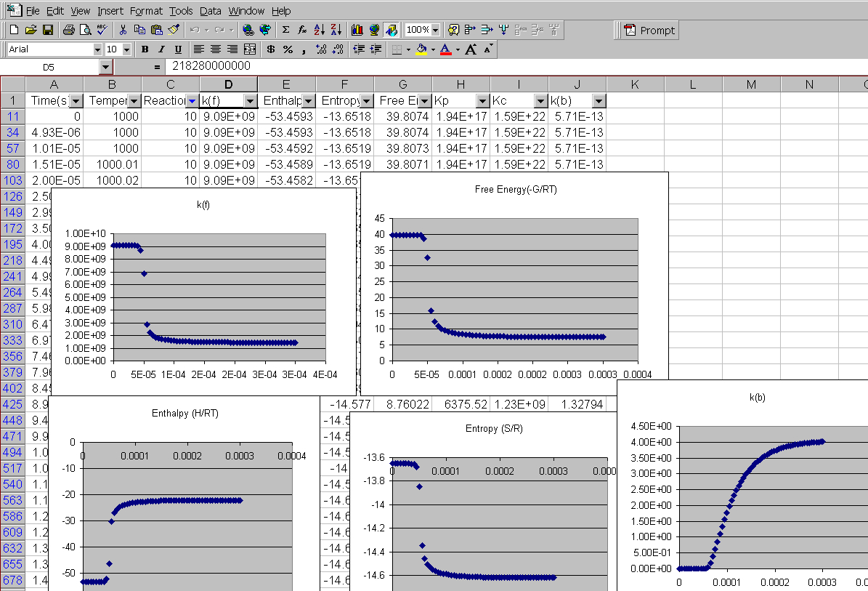Click the AutoSum sigma icon
The width and height of the screenshot is (868, 591).
click(285, 30)
